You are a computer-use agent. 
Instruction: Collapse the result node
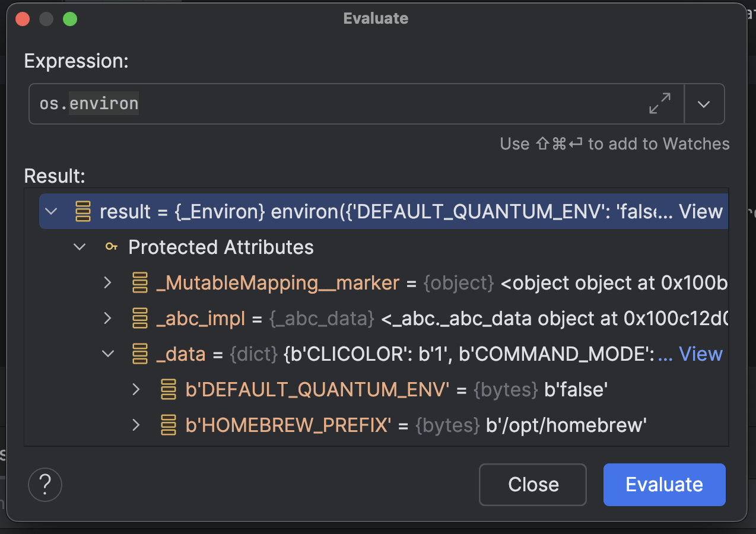(x=52, y=211)
